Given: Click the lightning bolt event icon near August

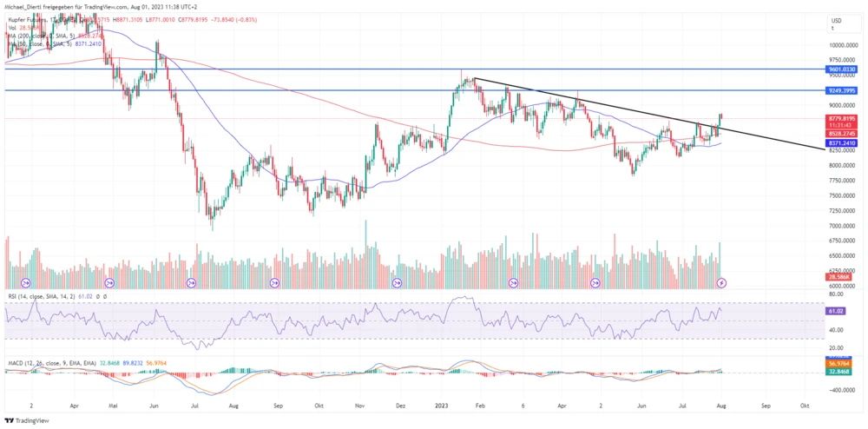Looking at the screenshot, I should coord(721,283).
